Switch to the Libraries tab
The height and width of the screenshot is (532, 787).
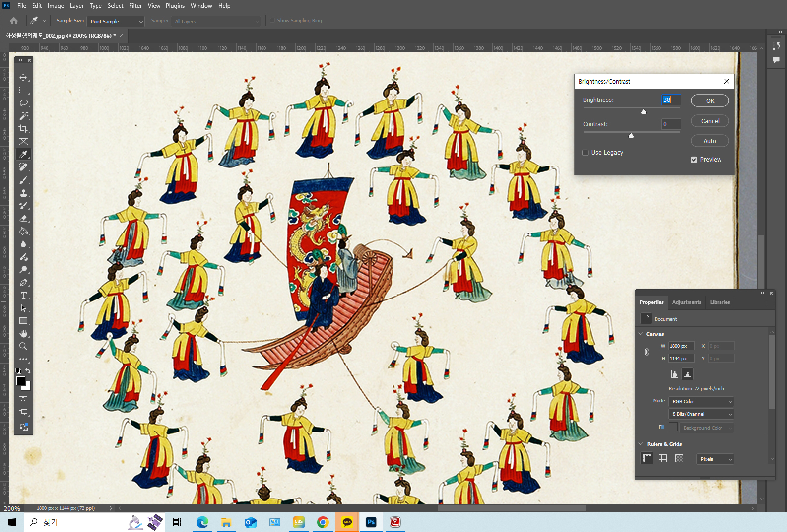720,302
